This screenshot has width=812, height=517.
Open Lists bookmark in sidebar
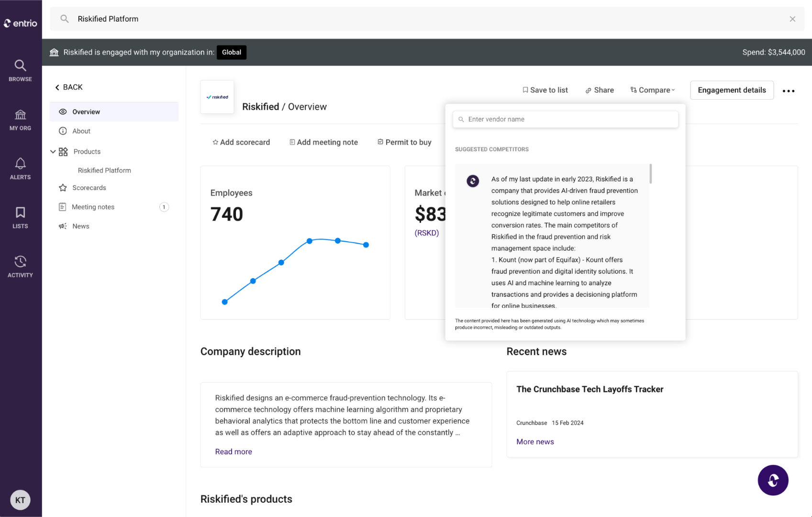coord(20,217)
